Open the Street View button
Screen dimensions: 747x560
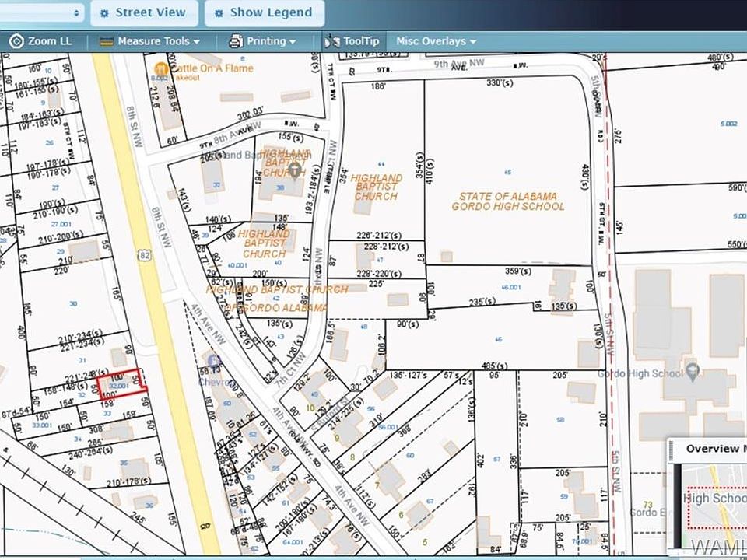(x=145, y=13)
